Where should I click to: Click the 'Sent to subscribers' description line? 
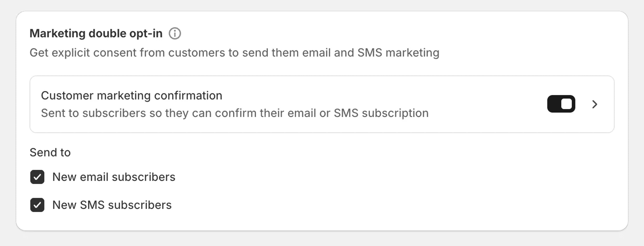click(234, 113)
